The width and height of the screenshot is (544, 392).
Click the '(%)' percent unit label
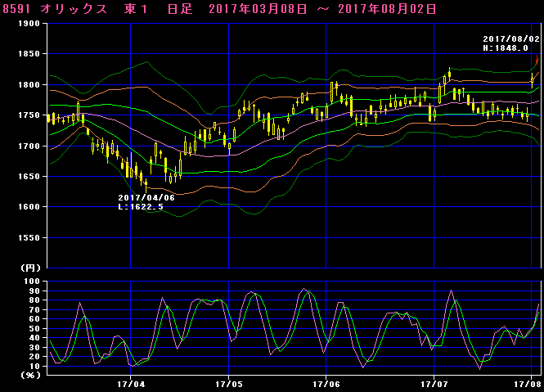click(30, 376)
